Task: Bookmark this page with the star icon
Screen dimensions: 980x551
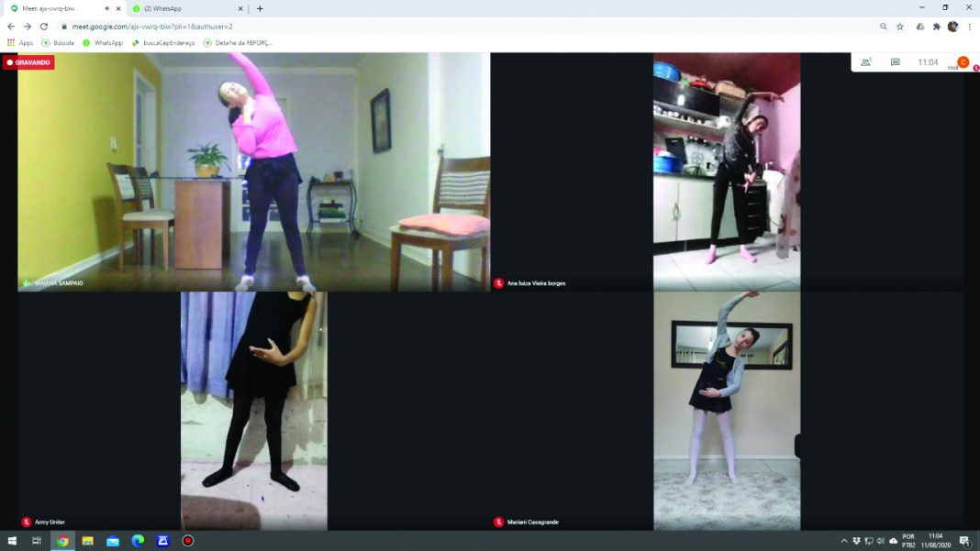Action: 900,27
